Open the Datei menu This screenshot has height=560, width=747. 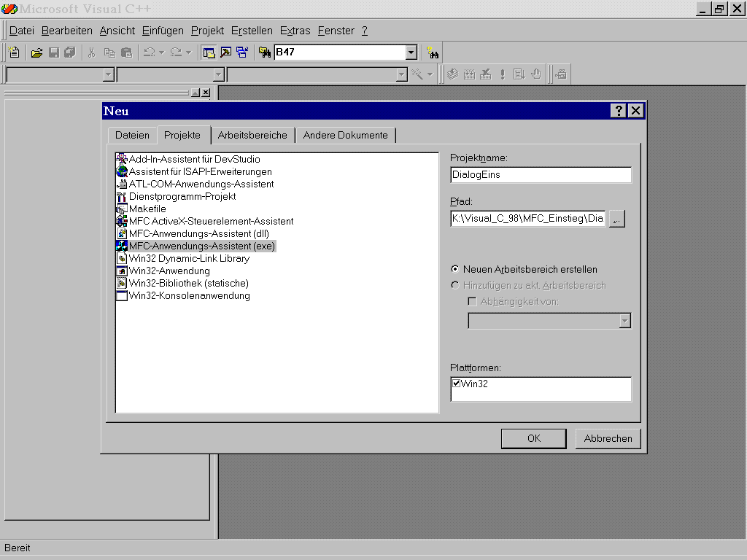(22, 31)
